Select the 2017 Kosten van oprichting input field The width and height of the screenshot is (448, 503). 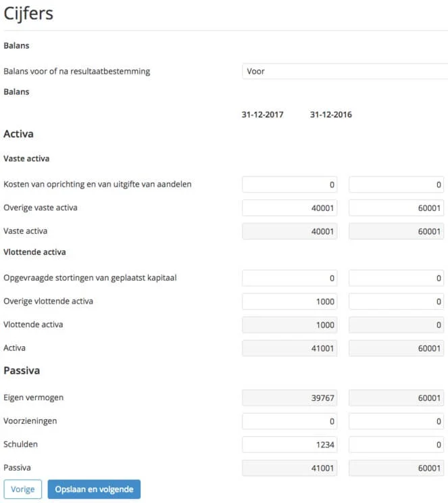pos(290,185)
